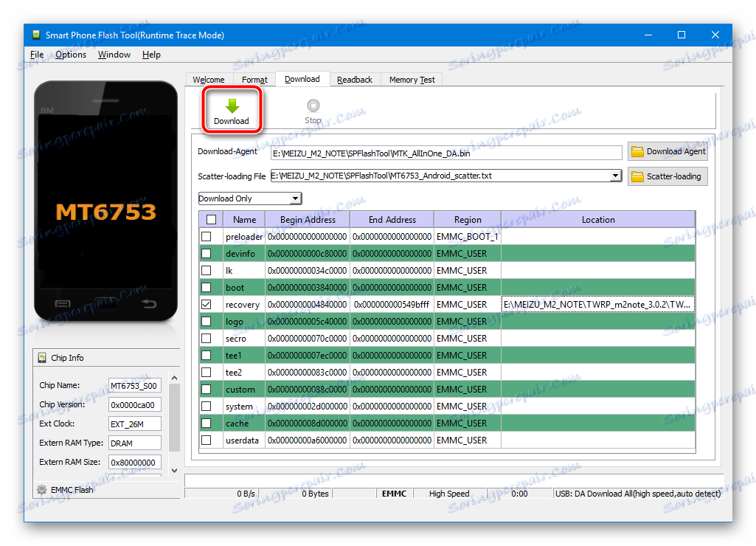Click the High Speed status bar entry
This screenshot has height=546, width=756.
[x=449, y=494]
